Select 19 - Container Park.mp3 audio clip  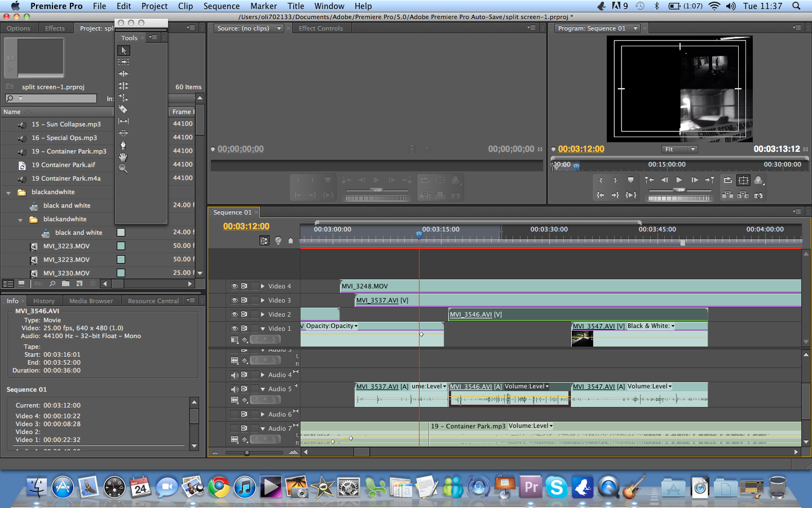615,434
